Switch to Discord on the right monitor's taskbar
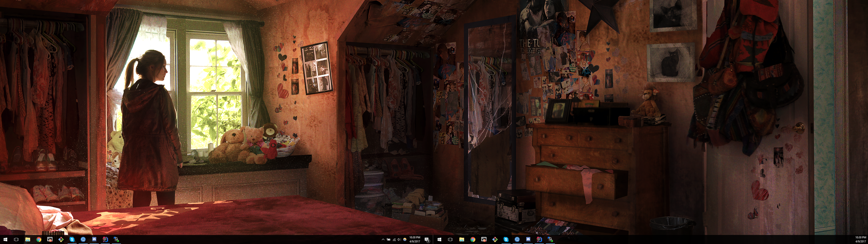Screen dimensions: 868x244 [528, 240]
